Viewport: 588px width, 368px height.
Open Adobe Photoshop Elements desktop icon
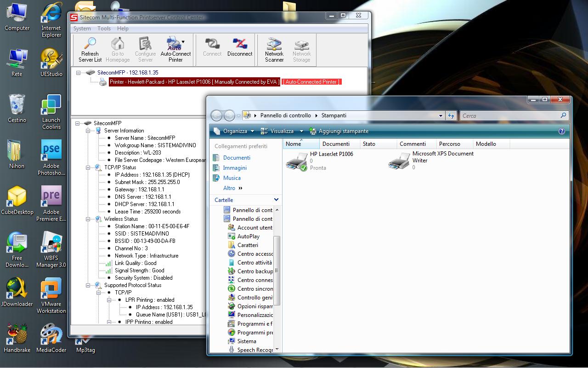(x=51, y=158)
